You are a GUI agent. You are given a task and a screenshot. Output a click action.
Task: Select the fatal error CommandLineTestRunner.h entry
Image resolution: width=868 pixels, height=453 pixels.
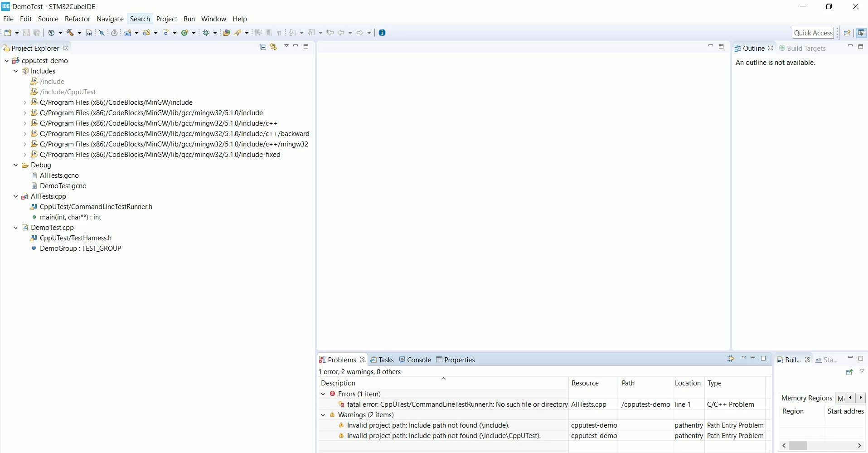tap(457, 404)
